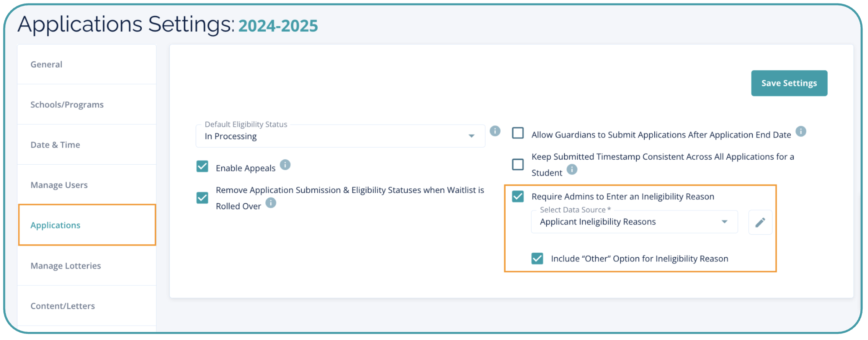This screenshot has height=340, width=868.
Task: Select Manage Lotteries in sidebar
Action: coord(66,266)
